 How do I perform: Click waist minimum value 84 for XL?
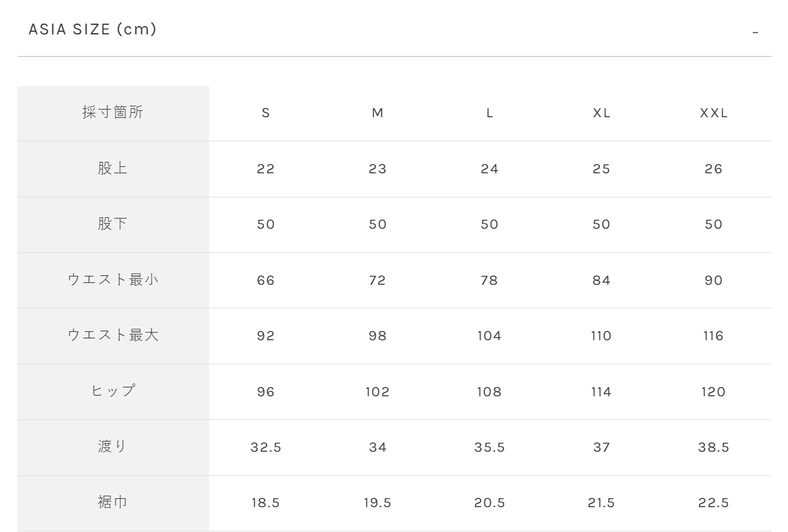click(601, 280)
